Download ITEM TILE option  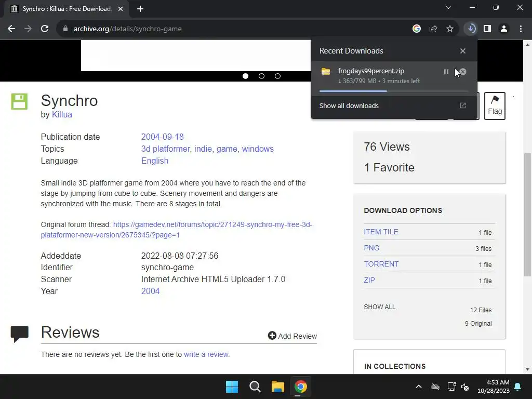tap(381, 232)
